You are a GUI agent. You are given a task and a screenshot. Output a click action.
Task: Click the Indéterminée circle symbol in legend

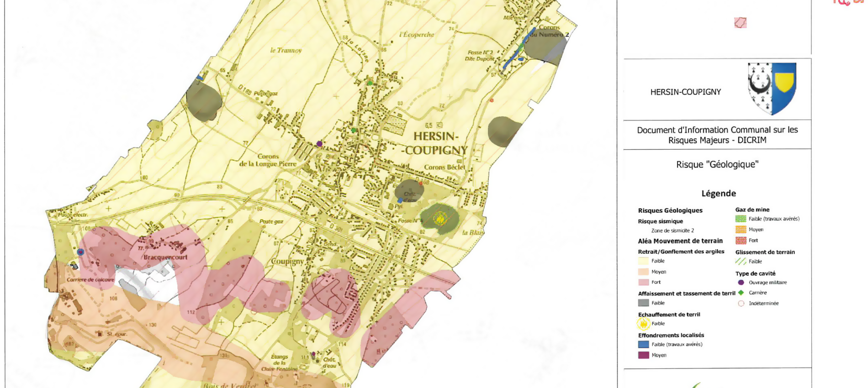(x=741, y=304)
